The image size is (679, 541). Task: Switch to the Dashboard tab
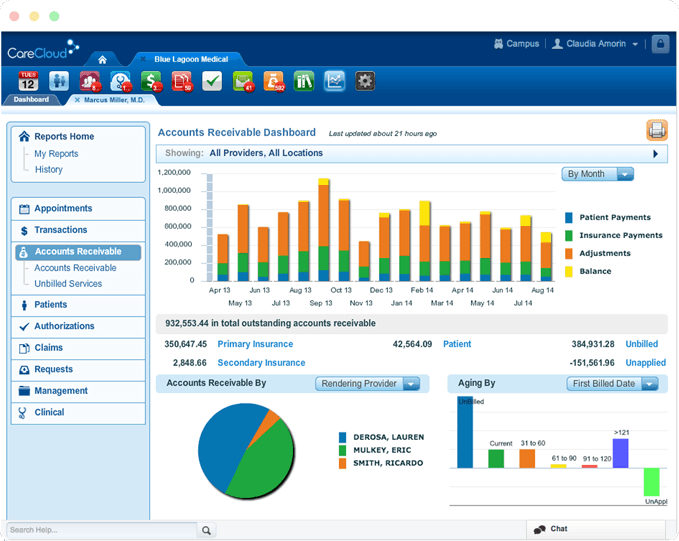click(31, 100)
